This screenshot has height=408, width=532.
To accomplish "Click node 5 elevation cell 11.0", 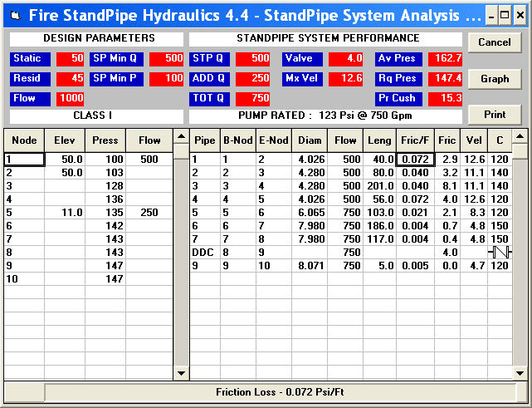I will coord(65,213).
